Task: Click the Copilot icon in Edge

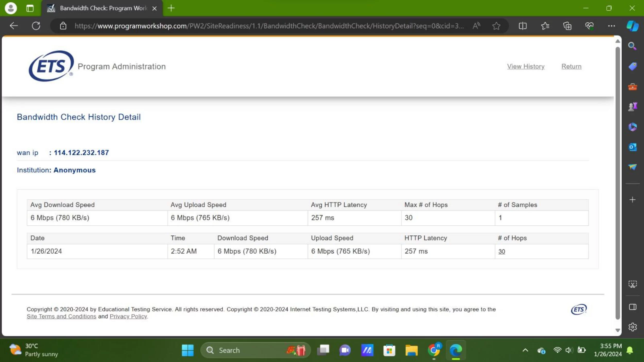Action: (632, 26)
